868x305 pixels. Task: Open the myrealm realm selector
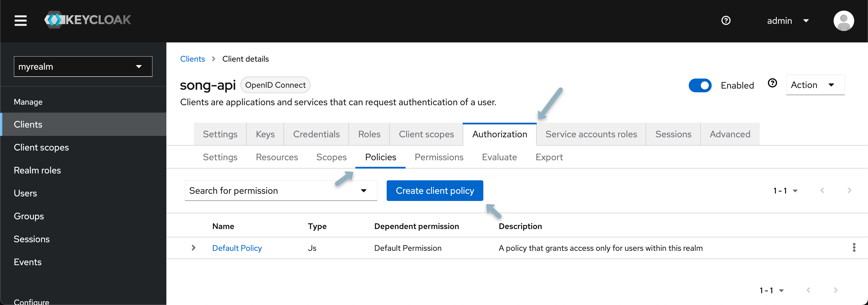pos(83,67)
